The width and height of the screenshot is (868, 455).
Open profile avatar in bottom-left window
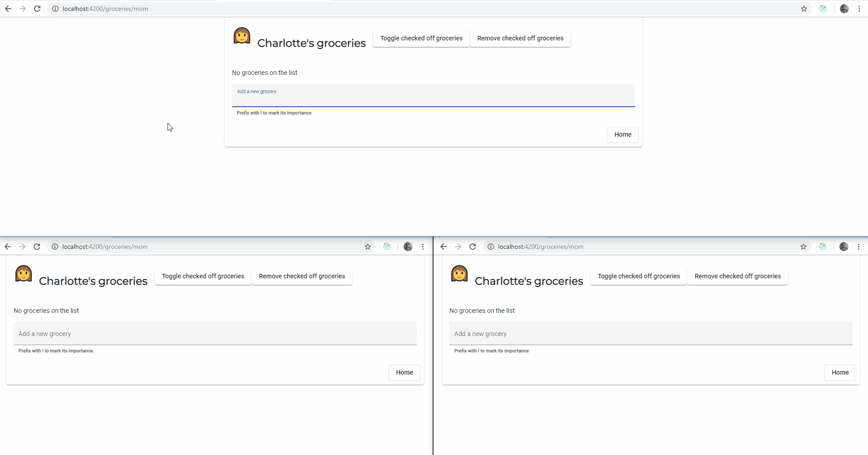pyautogui.click(x=408, y=247)
